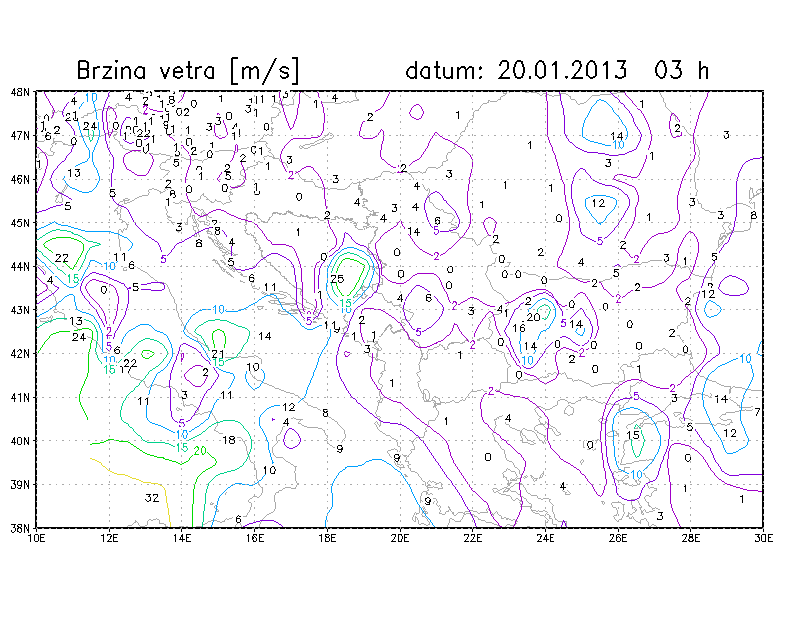Select the 47N latitude axis label
This screenshot has height=618, width=800.
[x=19, y=136]
